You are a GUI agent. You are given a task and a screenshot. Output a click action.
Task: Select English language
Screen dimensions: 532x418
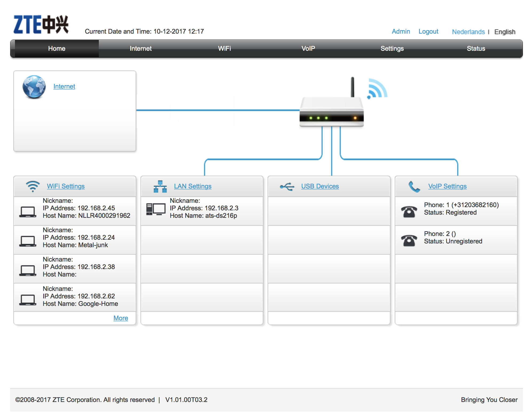[505, 32]
